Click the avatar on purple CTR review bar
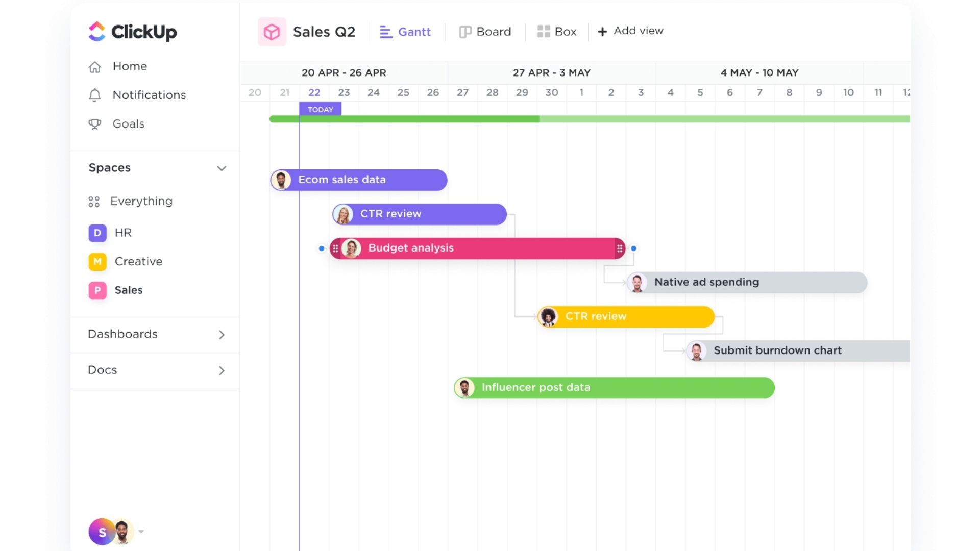This screenshot has width=980, height=551. pos(343,214)
